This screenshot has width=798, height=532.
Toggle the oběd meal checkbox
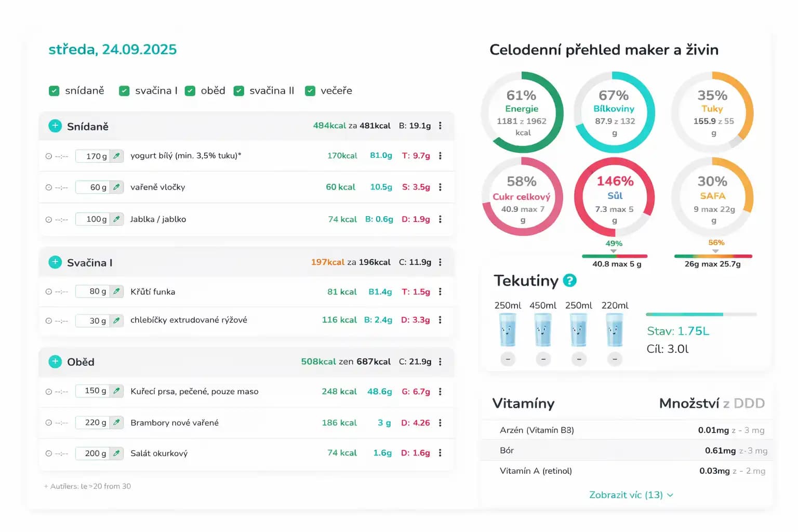pyautogui.click(x=190, y=91)
